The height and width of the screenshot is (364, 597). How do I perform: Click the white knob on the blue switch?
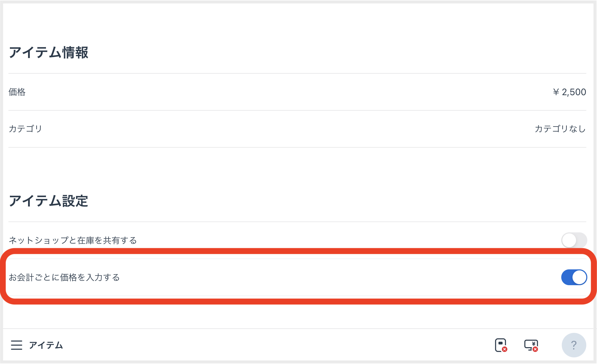tap(579, 277)
